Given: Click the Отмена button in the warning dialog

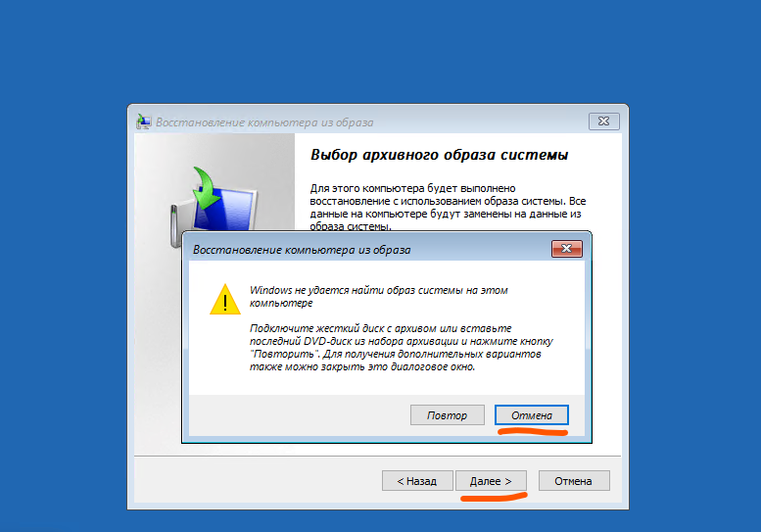Looking at the screenshot, I should (x=532, y=415).
